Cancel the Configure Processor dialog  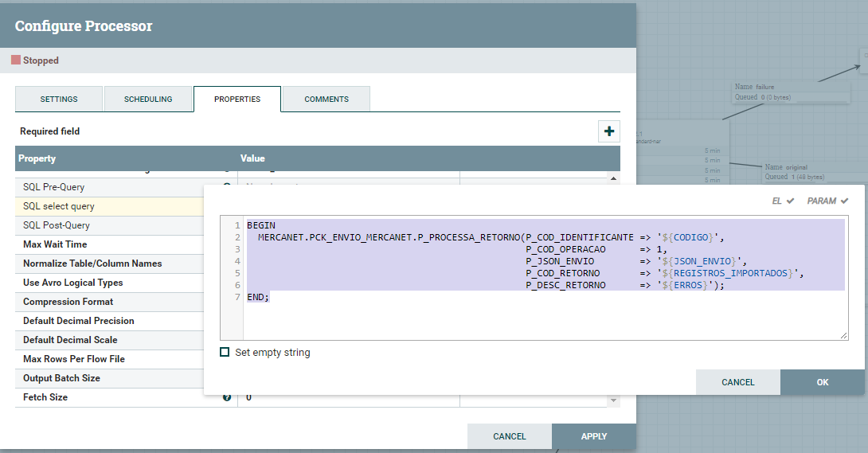[x=509, y=436]
